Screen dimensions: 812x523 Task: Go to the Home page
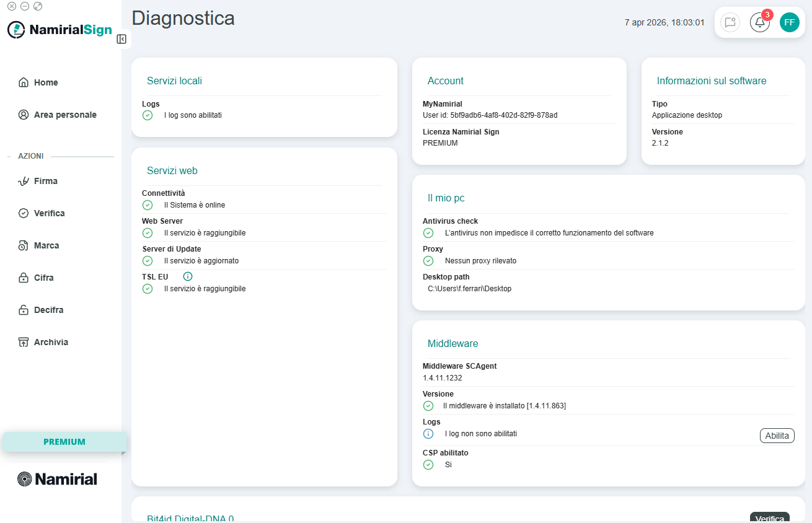point(46,82)
